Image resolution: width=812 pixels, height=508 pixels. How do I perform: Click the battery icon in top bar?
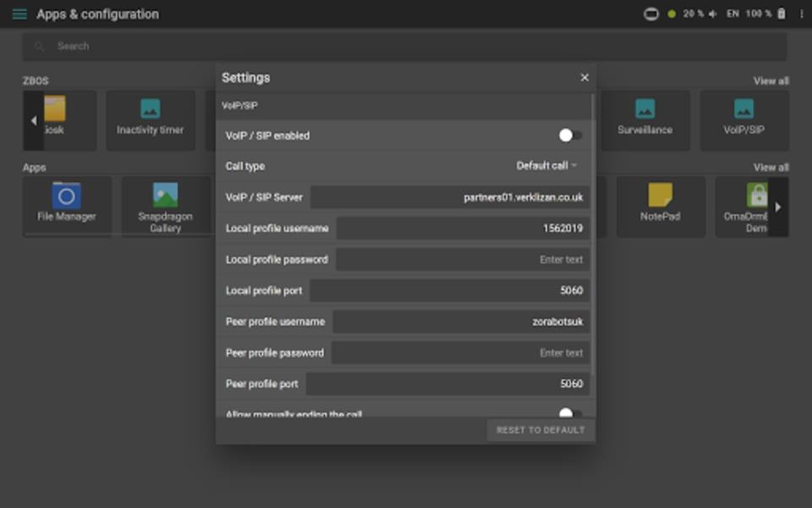[x=782, y=14]
